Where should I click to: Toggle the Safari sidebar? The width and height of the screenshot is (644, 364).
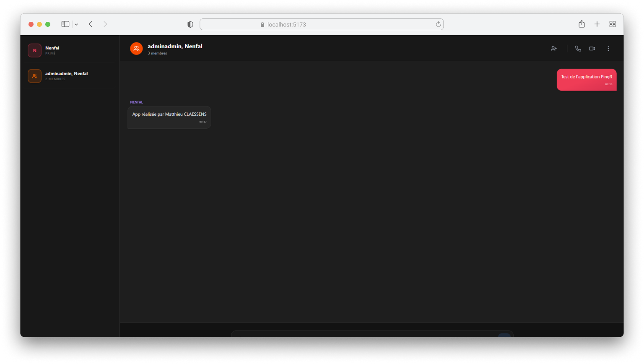tap(65, 24)
